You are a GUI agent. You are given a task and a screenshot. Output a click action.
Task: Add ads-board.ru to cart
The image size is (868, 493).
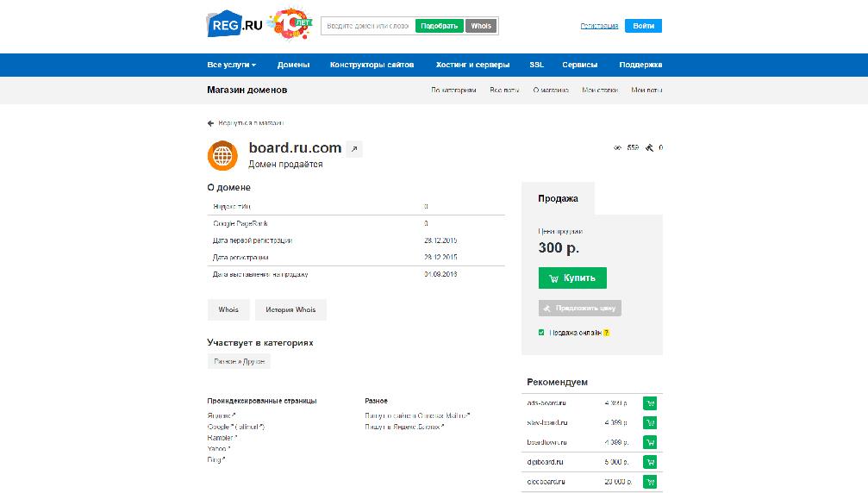click(650, 403)
